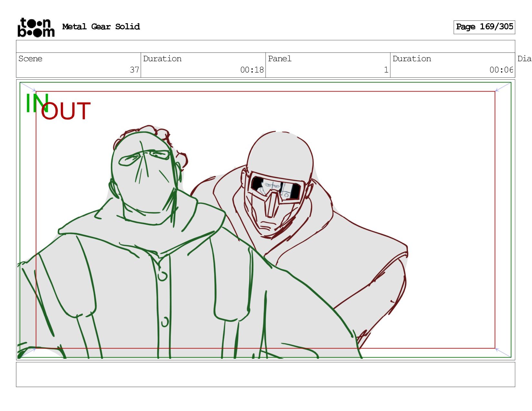Click the scene duration value '00:18'
532x411 pixels.
click(x=252, y=70)
